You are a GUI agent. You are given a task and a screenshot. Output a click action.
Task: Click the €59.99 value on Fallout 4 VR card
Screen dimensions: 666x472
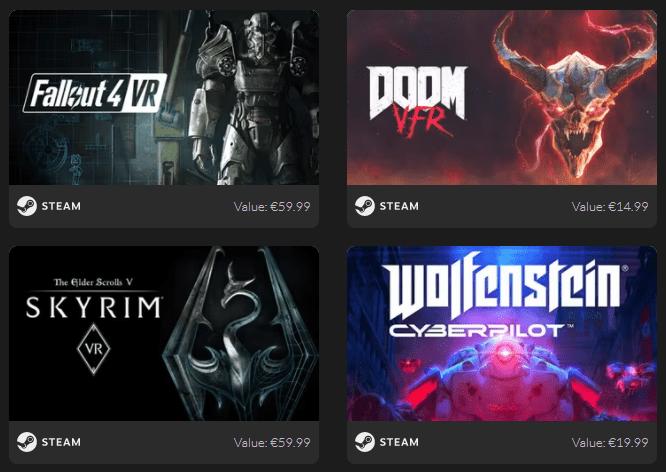coord(290,206)
